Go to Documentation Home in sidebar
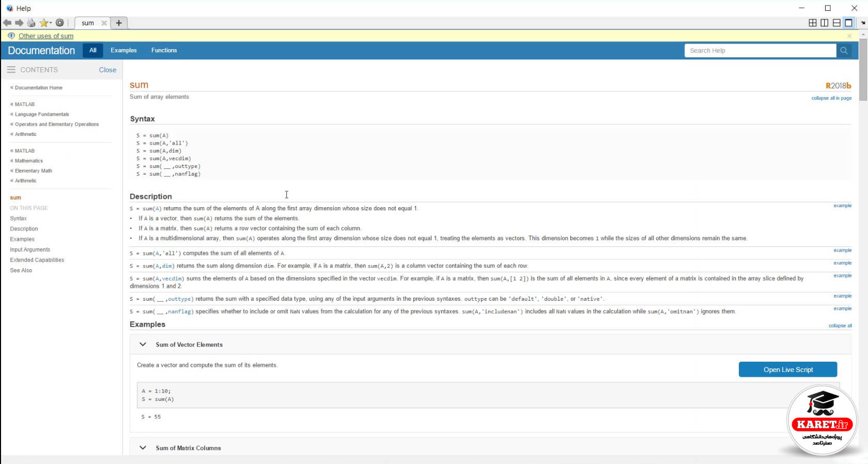Screen dimensions: 868x464 [x=39, y=88]
